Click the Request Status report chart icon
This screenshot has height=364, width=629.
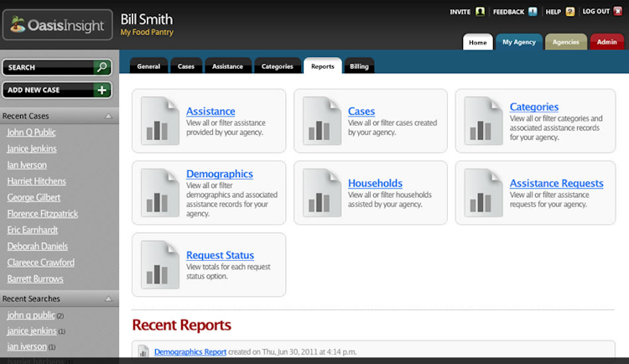coord(160,264)
